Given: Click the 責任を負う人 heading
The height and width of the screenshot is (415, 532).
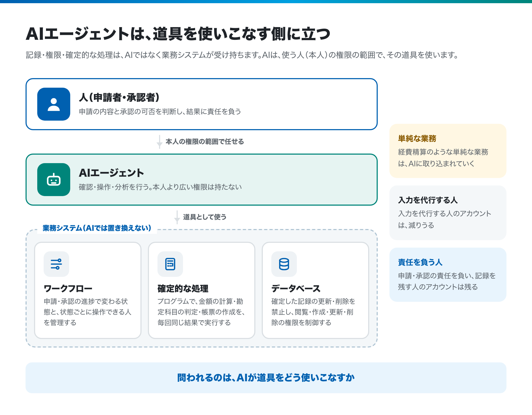Looking at the screenshot, I should [x=420, y=262].
